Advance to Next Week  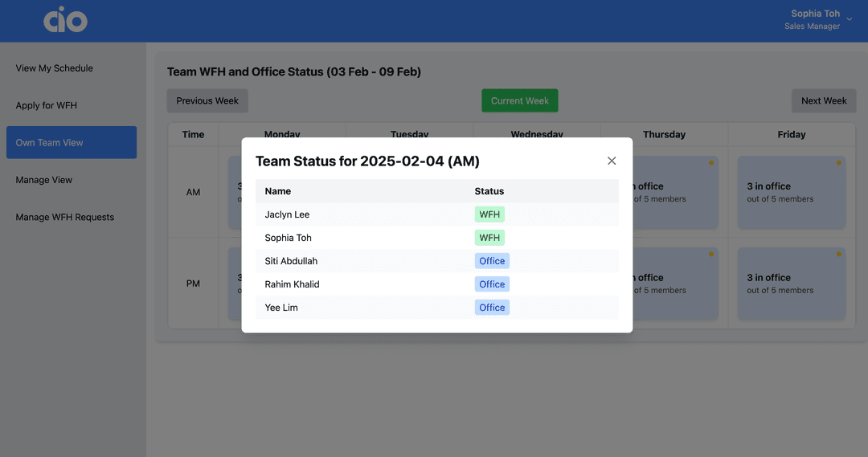[824, 100]
